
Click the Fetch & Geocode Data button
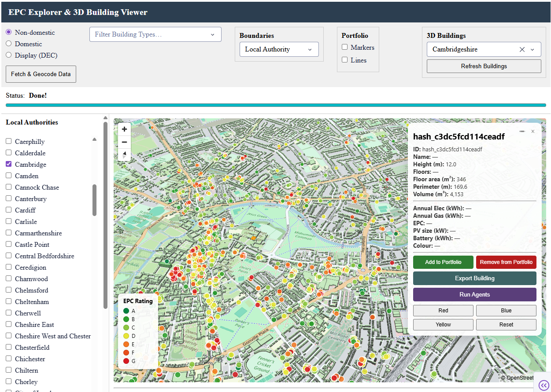41,74
